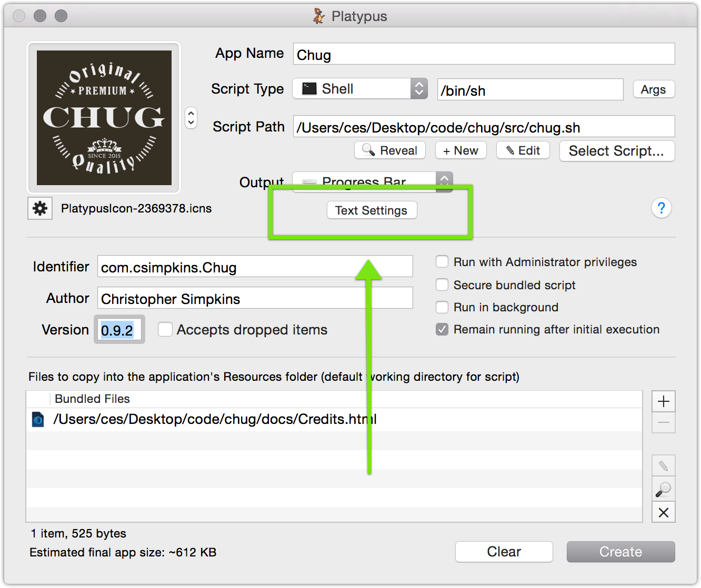This screenshot has width=701, height=588.
Task: Click the Args button
Action: click(654, 89)
